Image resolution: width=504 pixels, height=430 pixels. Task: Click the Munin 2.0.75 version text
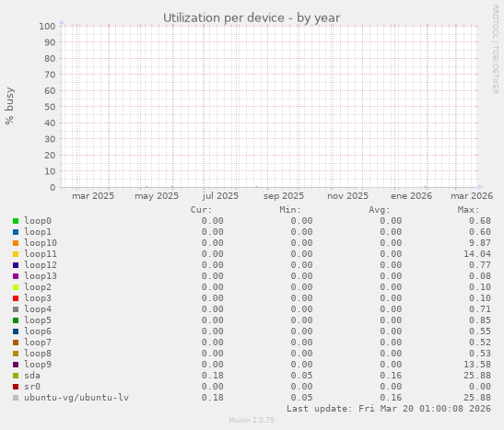click(252, 420)
